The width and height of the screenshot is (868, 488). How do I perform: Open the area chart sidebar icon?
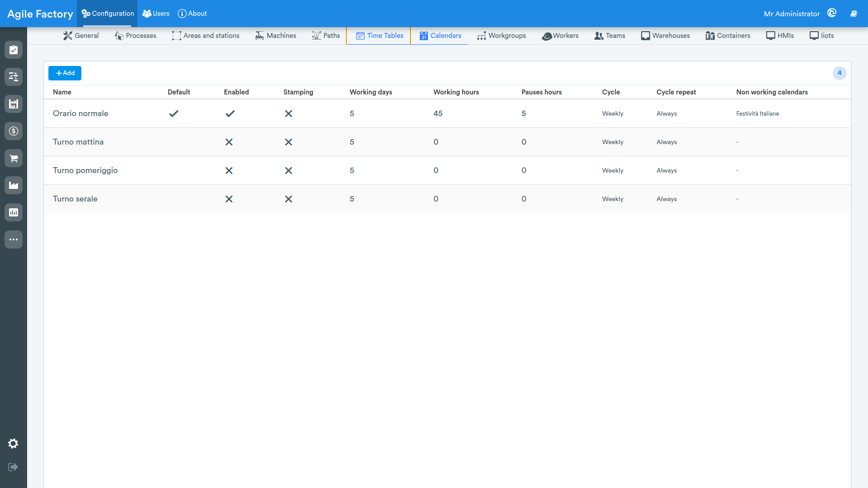[14, 185]
